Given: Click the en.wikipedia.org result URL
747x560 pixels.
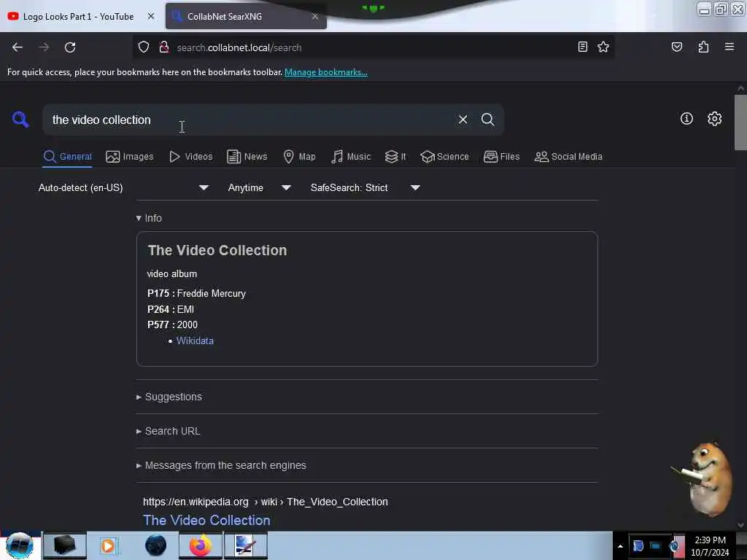Looking at the screenshot, I should [266, 502].
